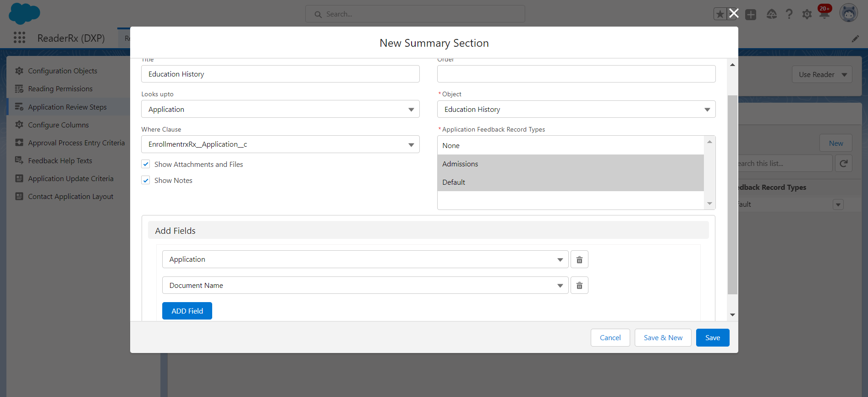Click the user avatar profile icon

[848, 13]
